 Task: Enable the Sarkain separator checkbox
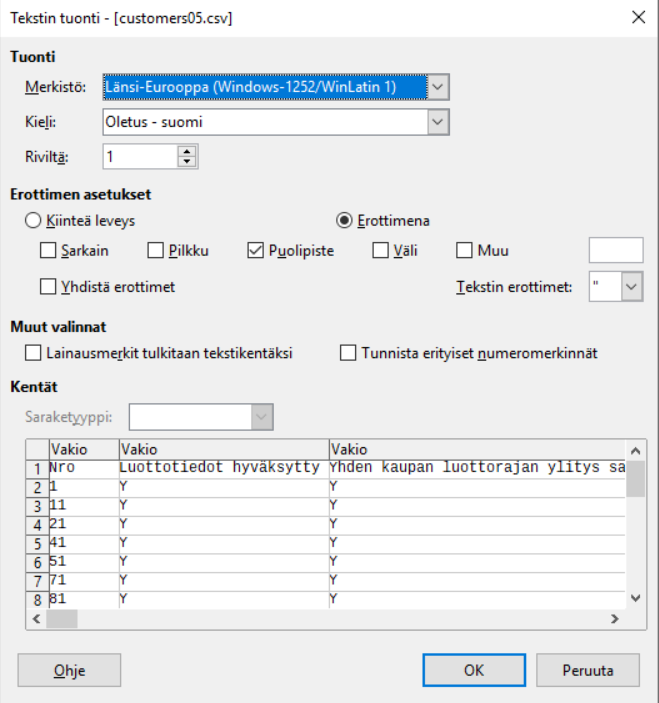point(49,251)
